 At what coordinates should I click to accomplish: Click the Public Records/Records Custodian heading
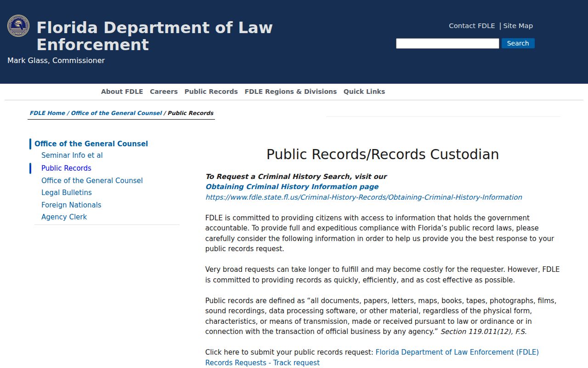383,154
